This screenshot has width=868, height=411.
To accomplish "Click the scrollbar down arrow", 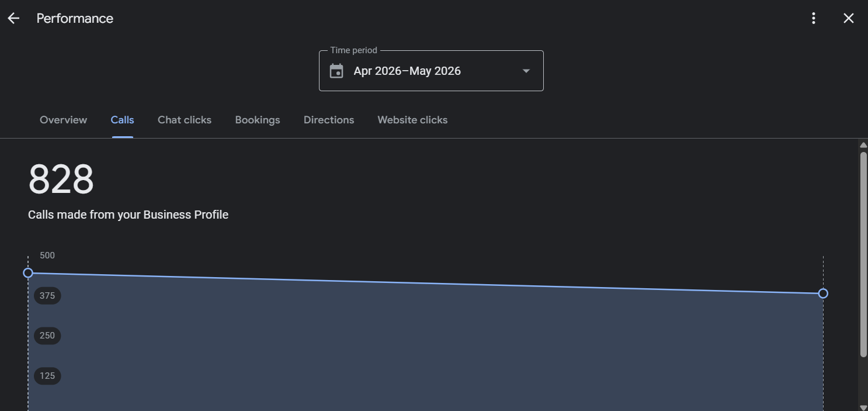I will pos(863,407).
